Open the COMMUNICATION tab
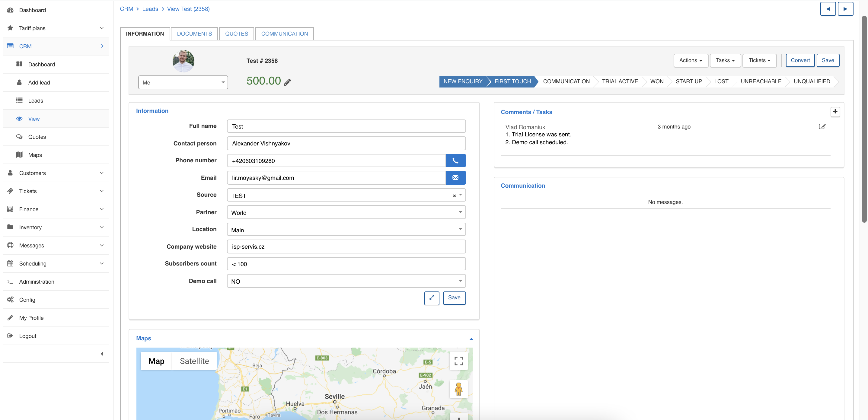This screenshot has width=868, height=420. [284, 33]
